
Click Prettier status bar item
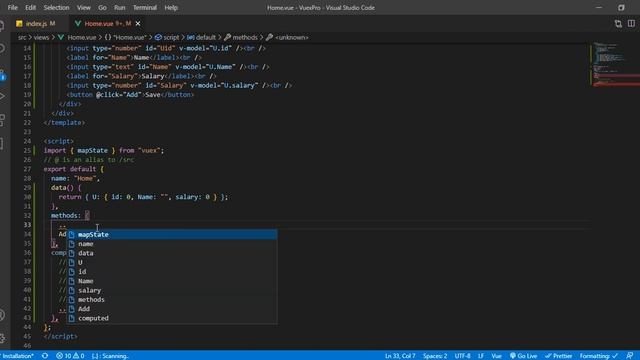pos(559,356)
